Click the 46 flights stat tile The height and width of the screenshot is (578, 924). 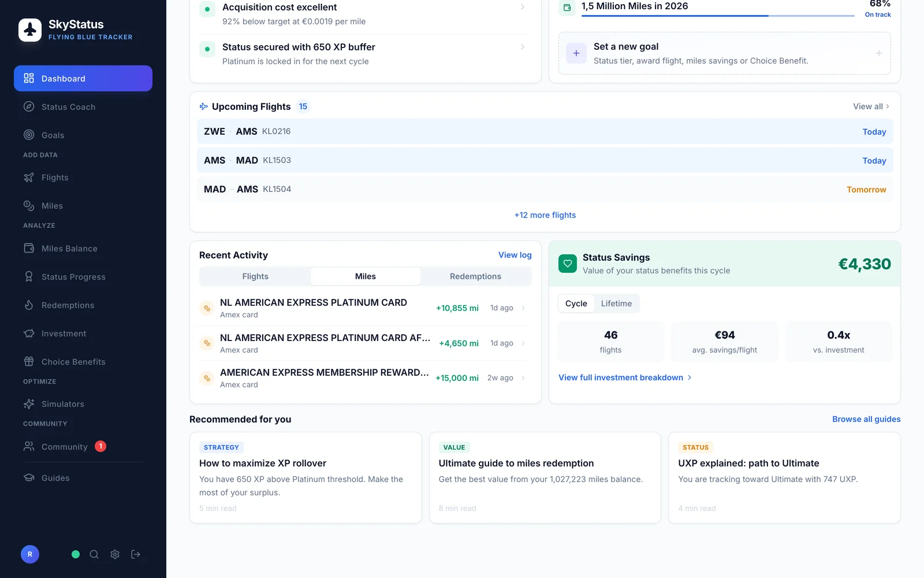coord(610,342)
